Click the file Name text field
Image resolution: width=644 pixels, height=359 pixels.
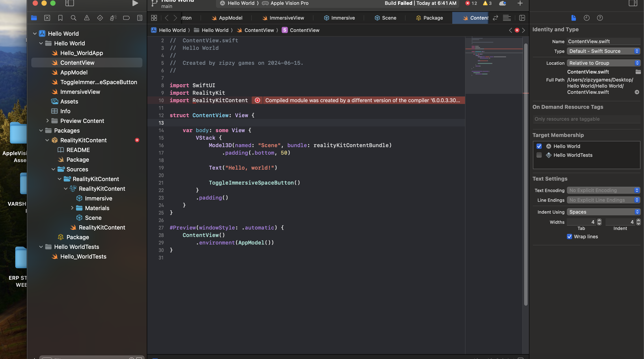click(603, 41)
